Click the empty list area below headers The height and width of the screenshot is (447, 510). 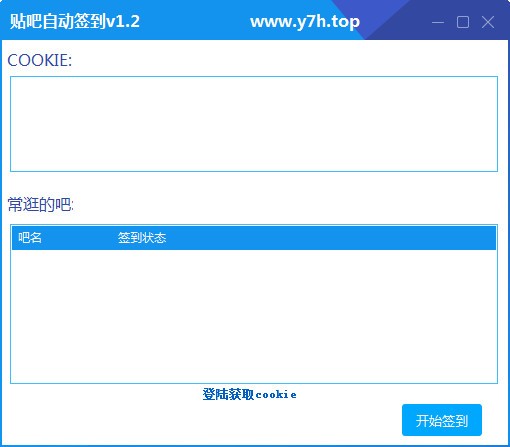pyautogui.click(x=254, y=316)
